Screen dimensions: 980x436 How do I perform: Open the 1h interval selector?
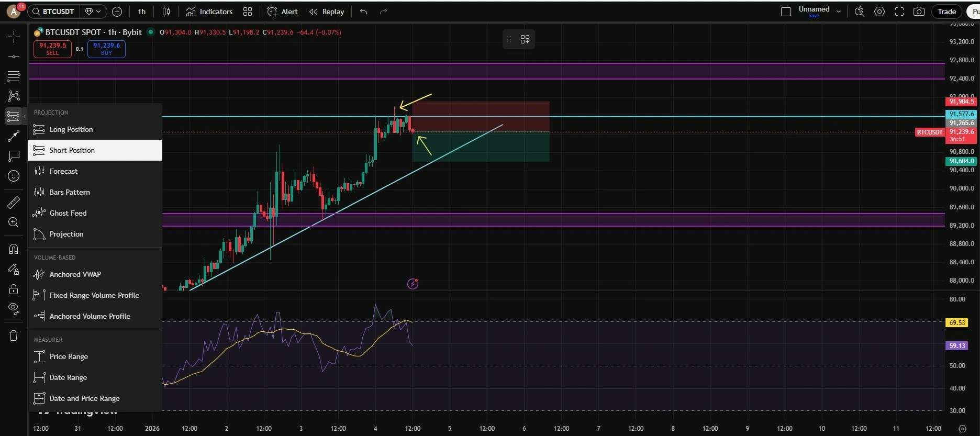click(142, 12)
